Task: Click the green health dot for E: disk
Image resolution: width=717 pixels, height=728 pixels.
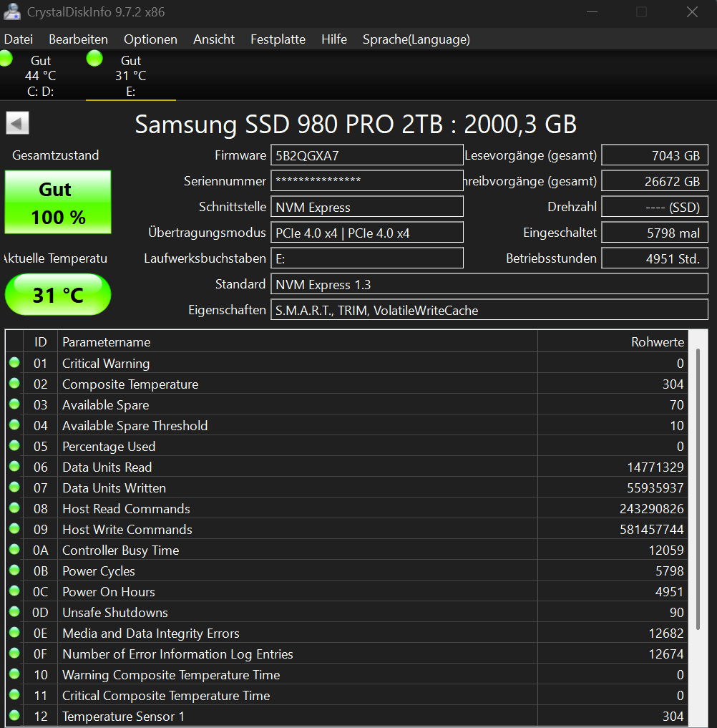Action: pos(94,59)
